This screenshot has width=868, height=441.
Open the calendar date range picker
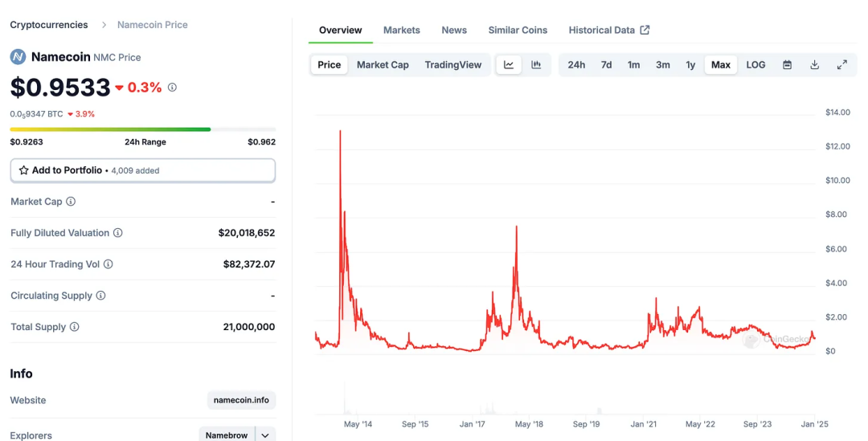coord(787,65)
